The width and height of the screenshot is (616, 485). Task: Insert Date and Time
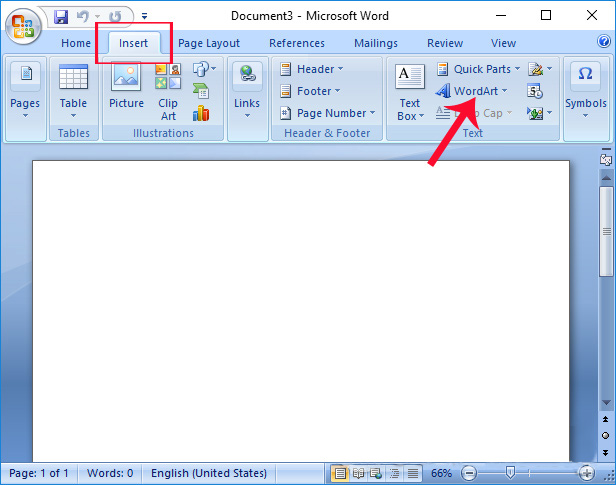click(535, 91)
